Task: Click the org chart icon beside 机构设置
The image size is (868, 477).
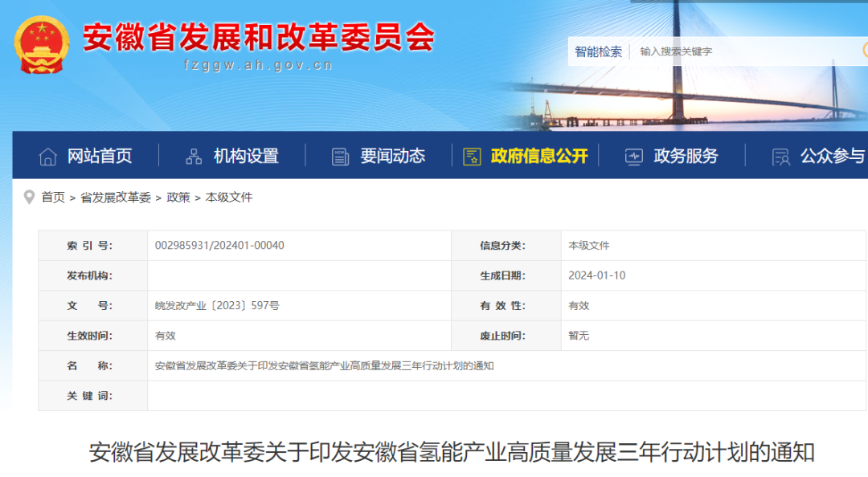Action: point(194,157)
